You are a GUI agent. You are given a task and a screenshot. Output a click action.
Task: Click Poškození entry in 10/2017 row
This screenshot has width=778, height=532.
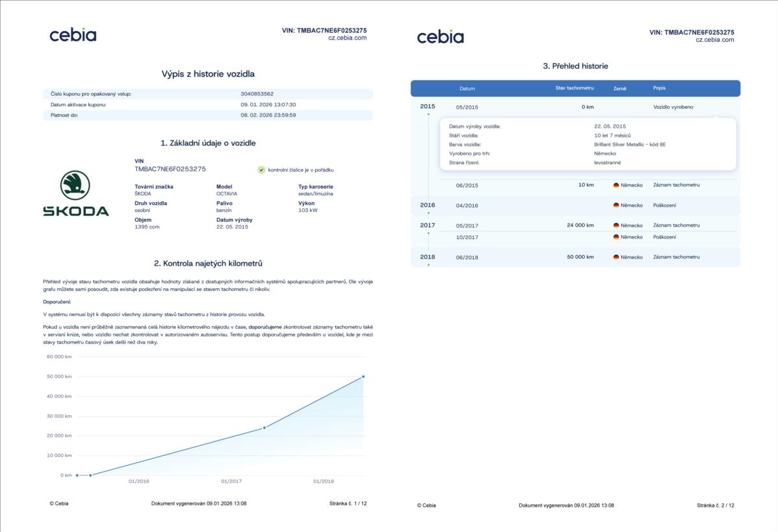pyautogui.click(x=665, y=237)
